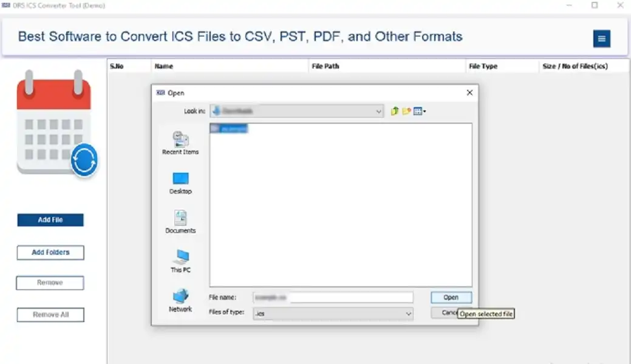Click the Open button in the dialog
This screenshot has width=631, height=364.
click(451, 297)
